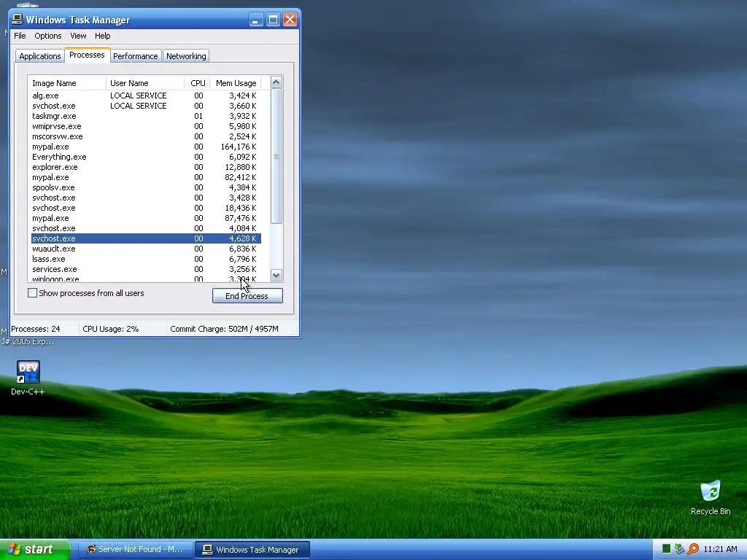Sort by Mem Usage column header
Screen dimensions: 747x560
[x=236, y=83]
